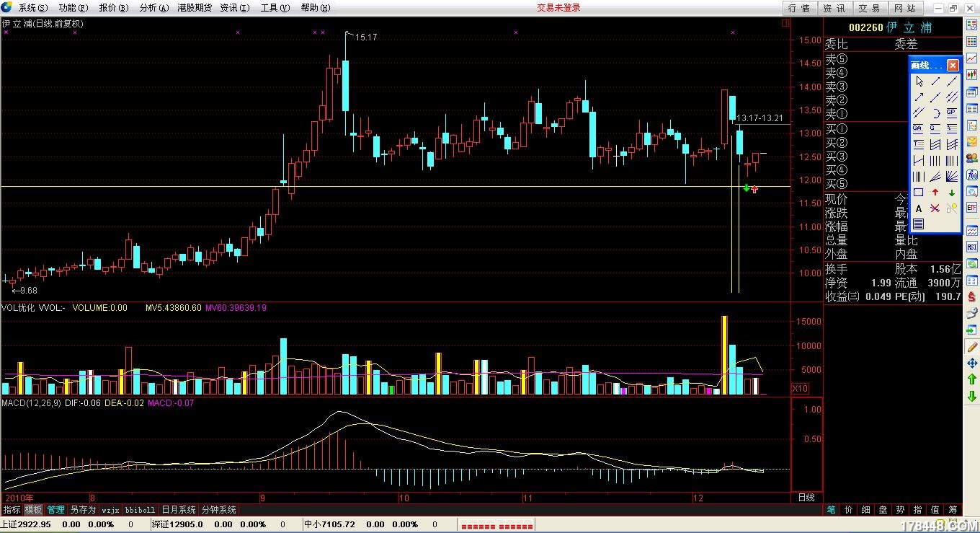
Task: Select the wzjx template tab
Action: tap(110, 509)
